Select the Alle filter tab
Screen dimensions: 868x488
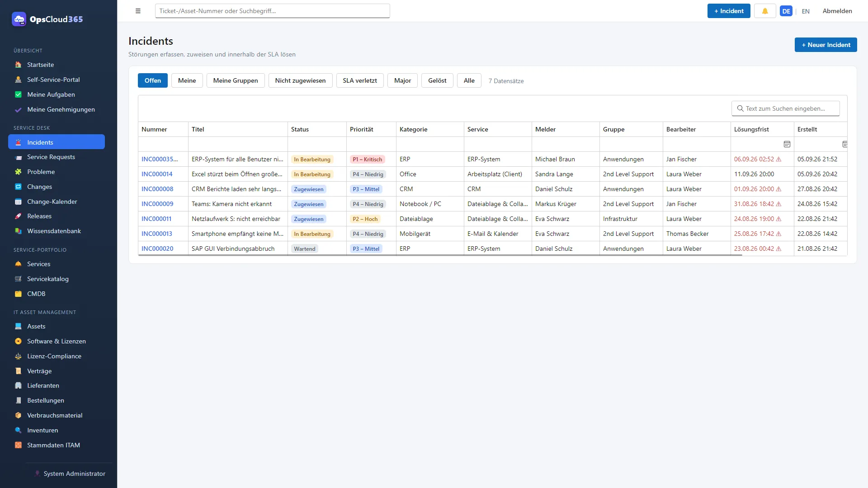469,80
